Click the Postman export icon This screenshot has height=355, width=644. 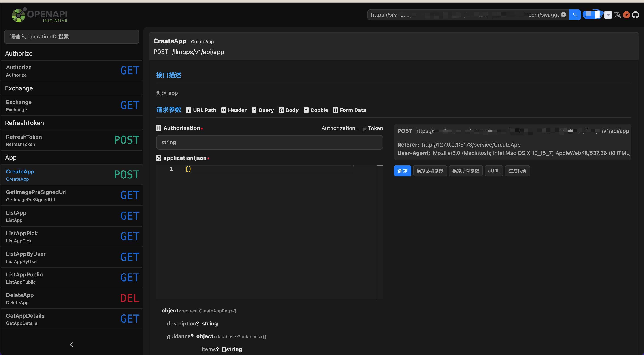tap(627, 15)
